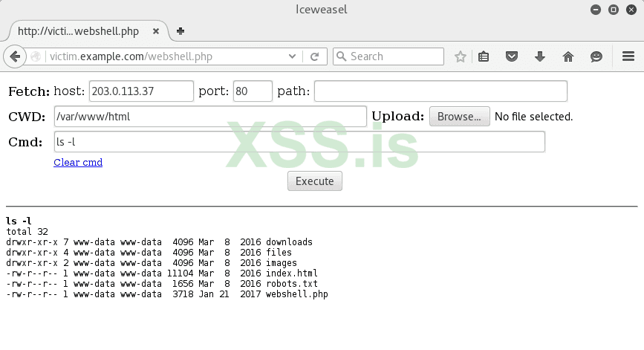Click the site identity globe icon
The image size is (644, 350).
click(36, 56)
